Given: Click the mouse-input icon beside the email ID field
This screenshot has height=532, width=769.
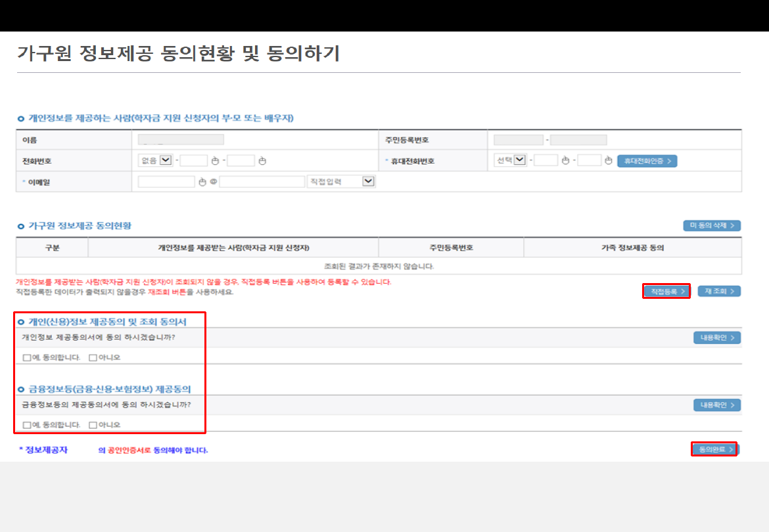Looking at the screenshot, I should (202, 182).
